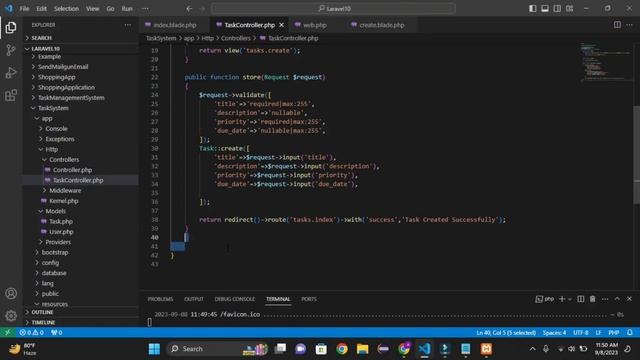Open the php terminal shell label
640x360 pixels.
coord(544,299)
